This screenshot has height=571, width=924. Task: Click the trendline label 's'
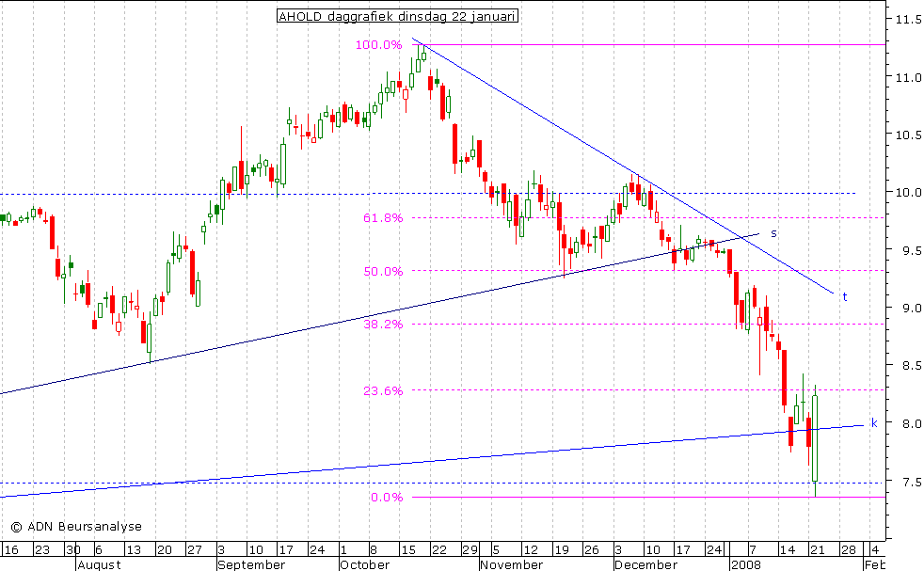pos(773,234)
